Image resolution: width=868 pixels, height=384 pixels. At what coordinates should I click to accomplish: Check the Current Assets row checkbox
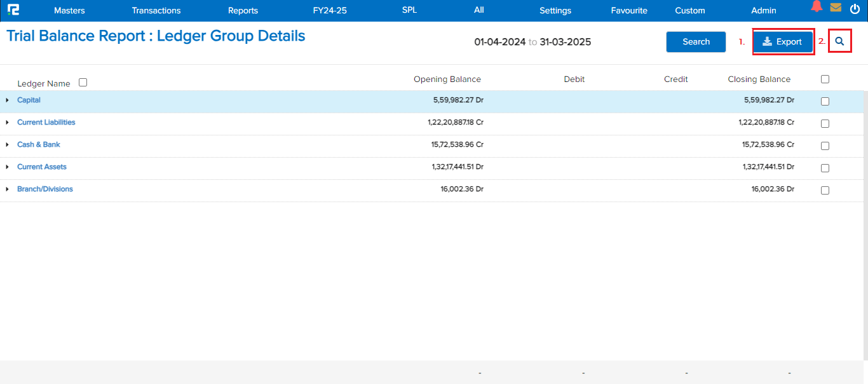click(x=825, y=168)
